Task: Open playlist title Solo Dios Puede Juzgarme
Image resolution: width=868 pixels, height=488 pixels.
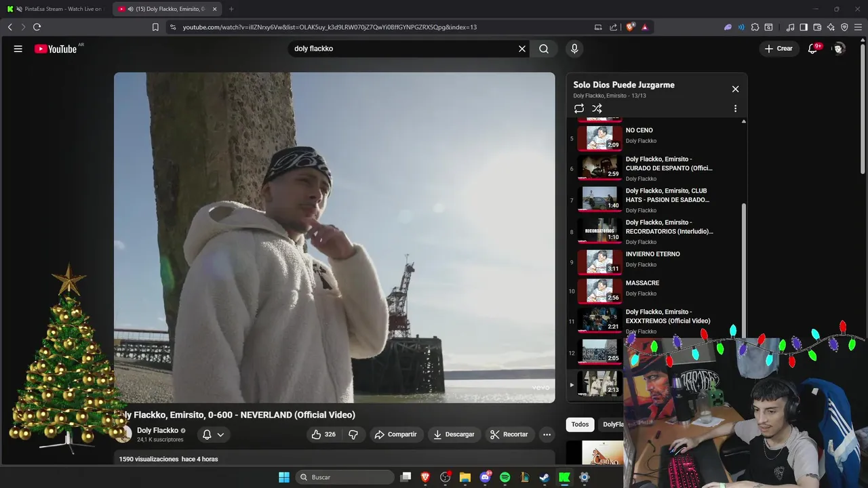Action: (624, 85)
